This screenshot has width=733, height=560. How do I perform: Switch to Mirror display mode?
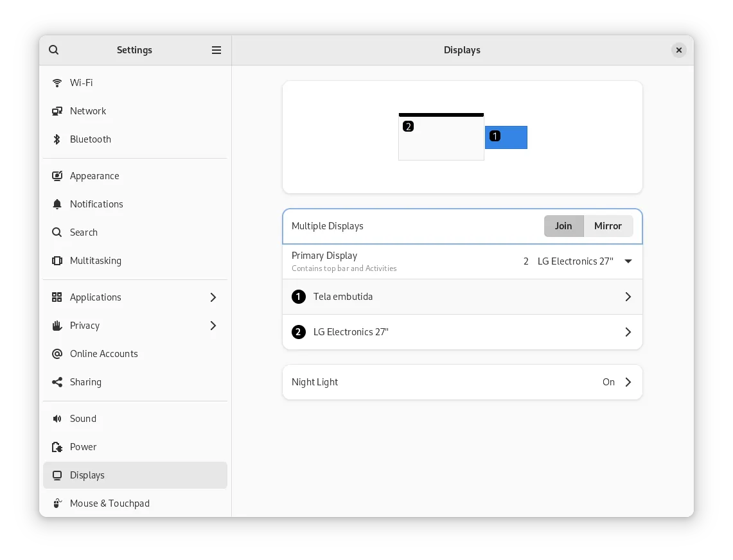coord(608,226)
